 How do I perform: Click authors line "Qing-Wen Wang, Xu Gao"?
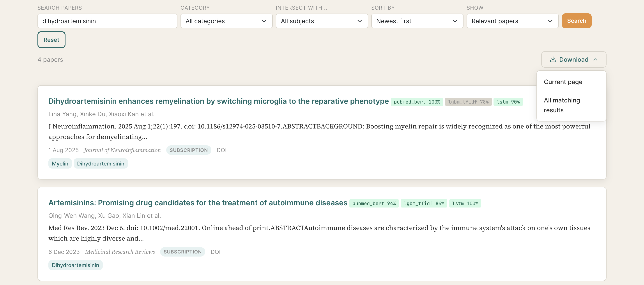pyautogui.click(x=104, y=216)
